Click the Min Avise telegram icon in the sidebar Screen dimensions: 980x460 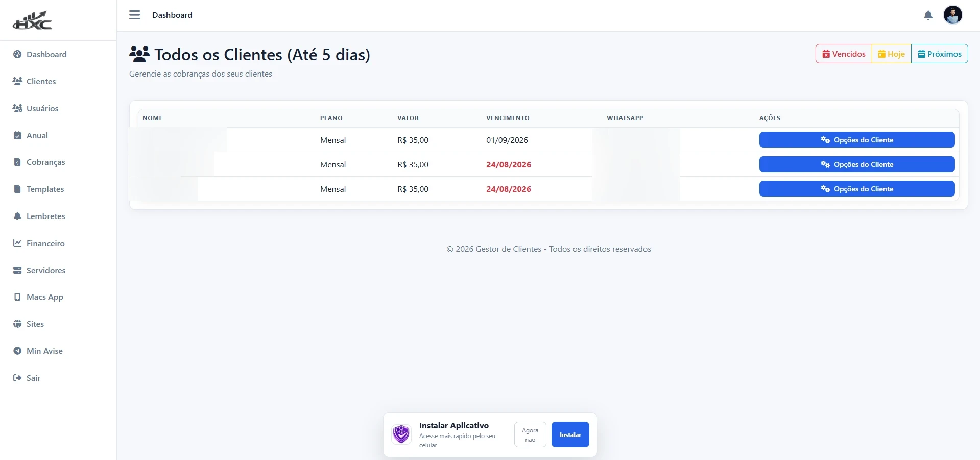pos(17,351)
